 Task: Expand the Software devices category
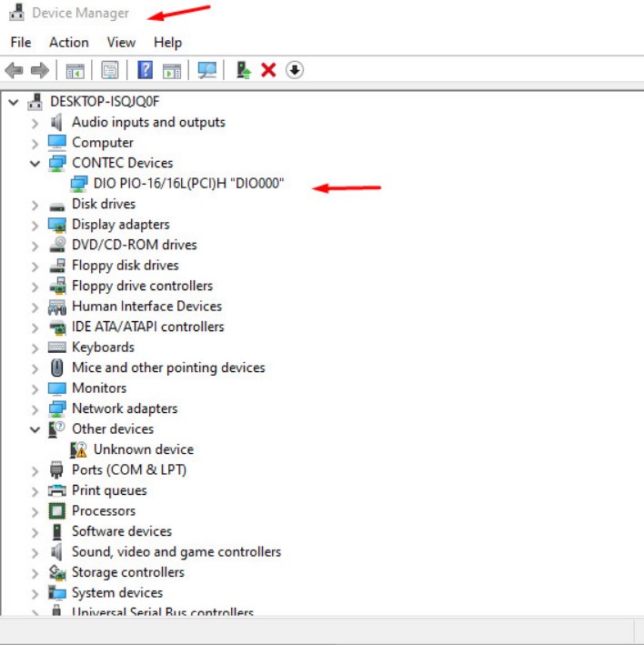click(x=35, y=532)
